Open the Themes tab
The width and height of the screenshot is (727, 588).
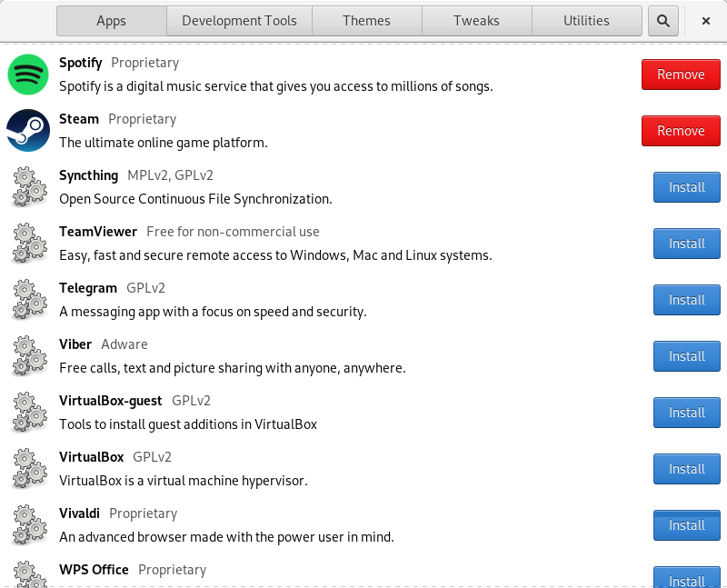(367, 21)
